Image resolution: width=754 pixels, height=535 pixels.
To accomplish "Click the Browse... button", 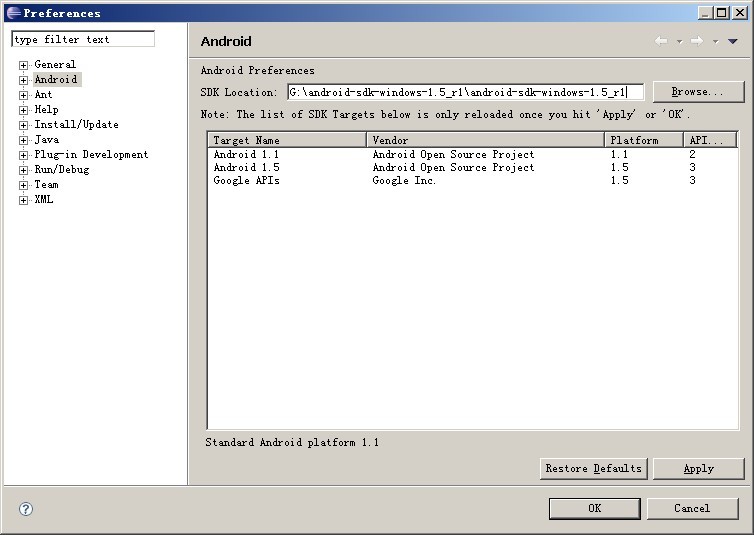I will click(x=698, y=91).
